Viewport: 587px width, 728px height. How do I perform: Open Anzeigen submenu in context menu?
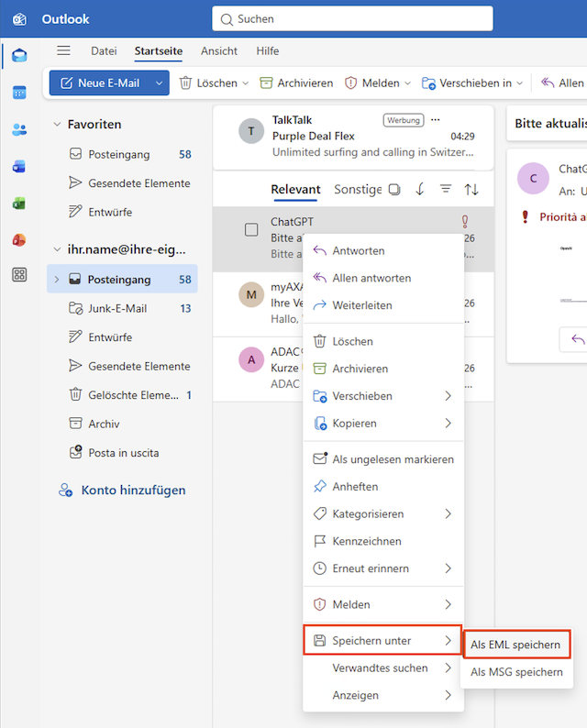click(383, 696)
